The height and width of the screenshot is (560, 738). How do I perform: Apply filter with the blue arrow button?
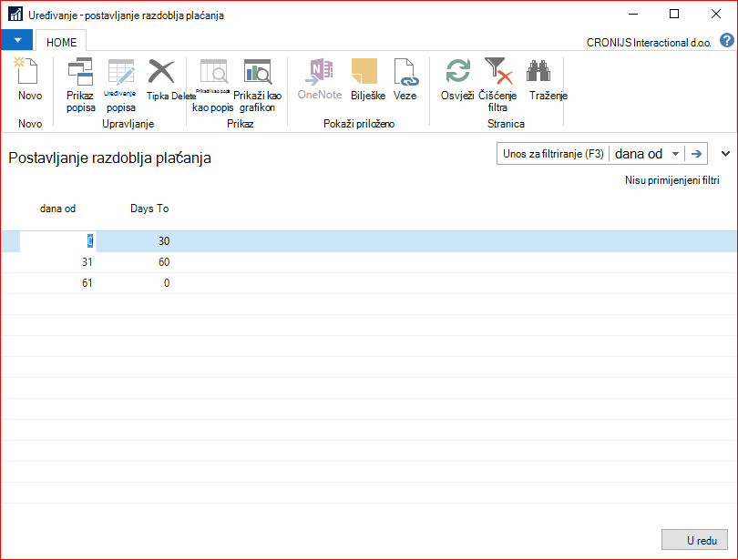click(x=696, y=154)
